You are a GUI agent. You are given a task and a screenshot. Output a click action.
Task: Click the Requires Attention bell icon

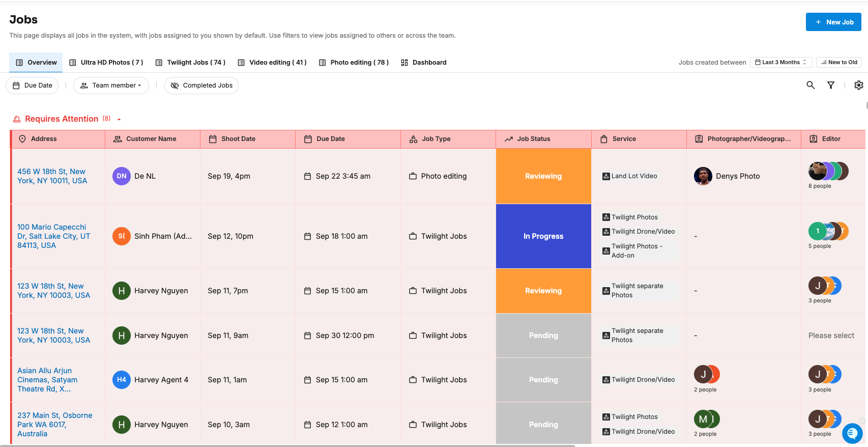coord(17,119)
